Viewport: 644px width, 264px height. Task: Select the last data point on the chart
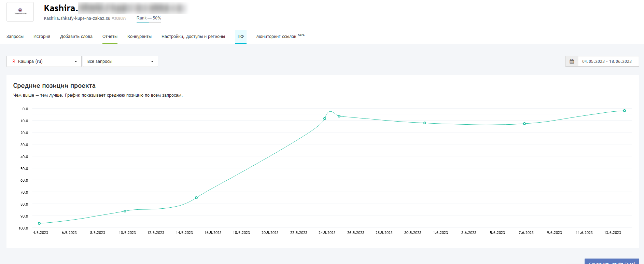point(625,111)
